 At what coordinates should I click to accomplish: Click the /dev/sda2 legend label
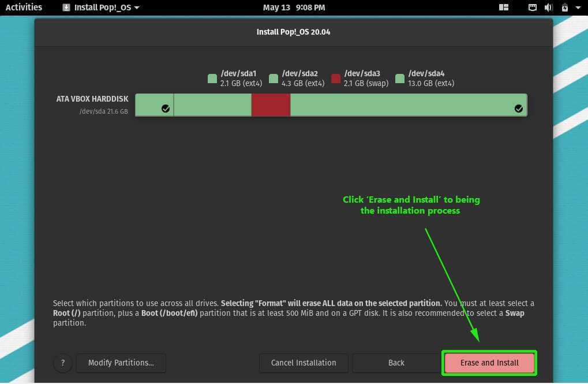(300, 73)
